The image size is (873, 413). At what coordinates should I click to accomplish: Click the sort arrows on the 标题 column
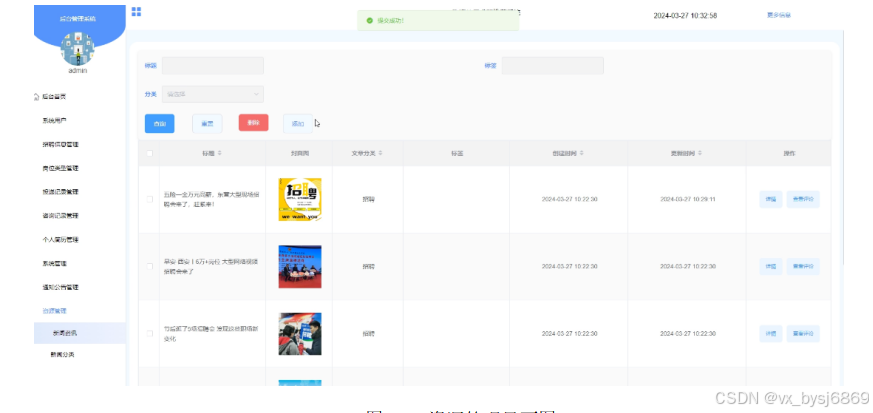219,153
